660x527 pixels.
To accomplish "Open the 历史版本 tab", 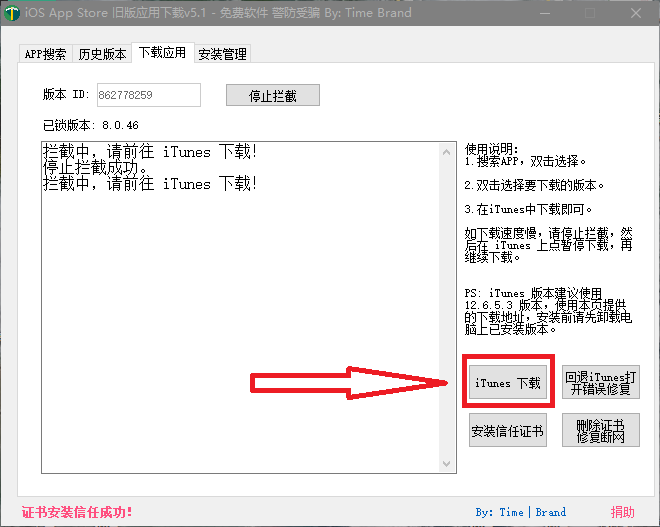I will pos(103,54).
